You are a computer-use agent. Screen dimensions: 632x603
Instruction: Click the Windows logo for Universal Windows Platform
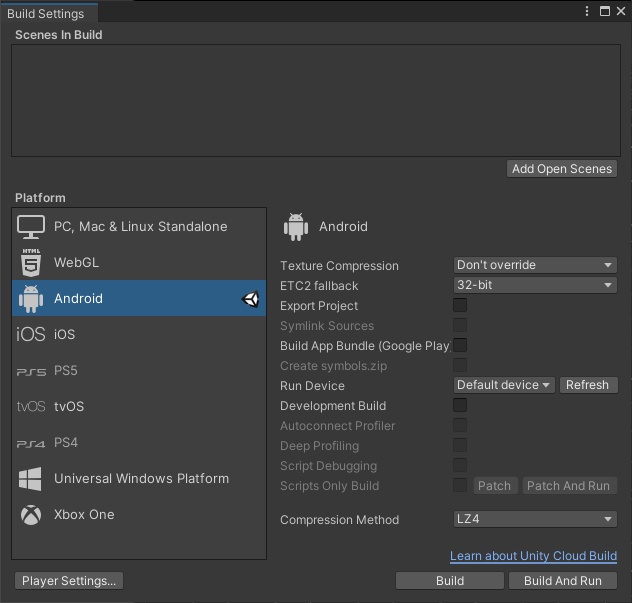coord(30,479)
